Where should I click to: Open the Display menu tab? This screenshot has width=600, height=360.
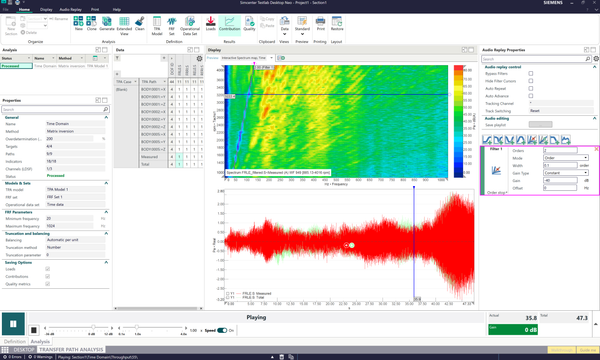(x=46, y=10)
